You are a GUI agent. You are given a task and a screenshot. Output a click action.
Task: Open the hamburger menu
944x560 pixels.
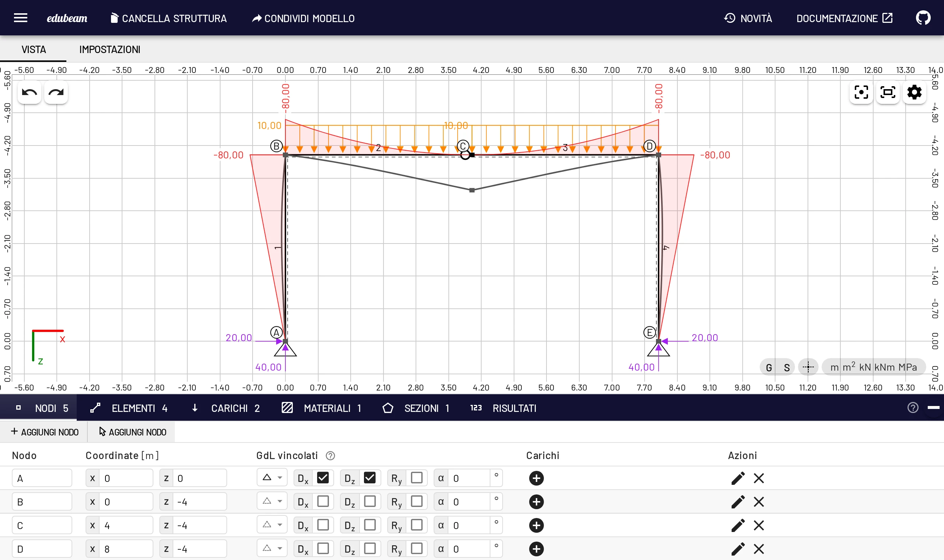tap(20, 18)
